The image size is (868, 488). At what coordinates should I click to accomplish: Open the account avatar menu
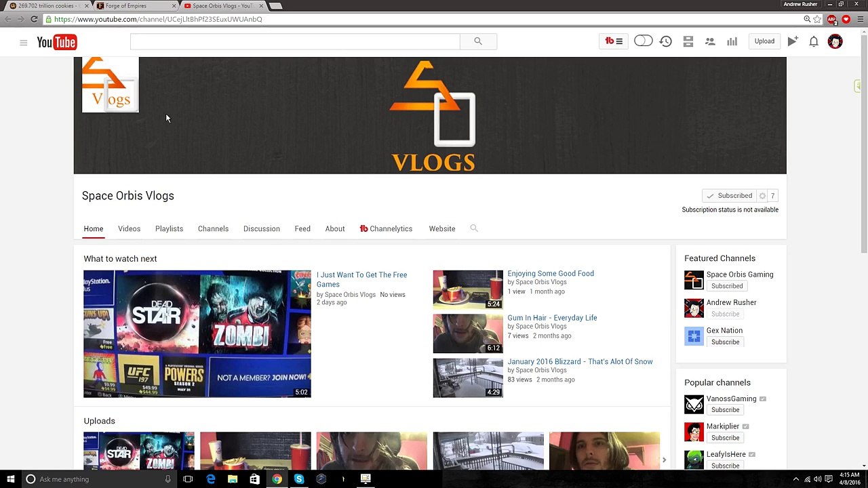point(835,41)
